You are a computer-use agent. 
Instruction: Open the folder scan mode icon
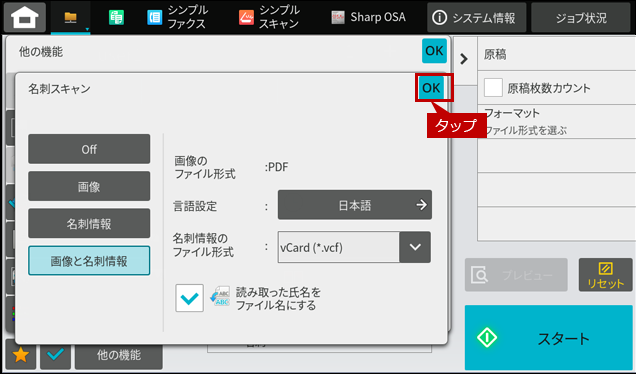[x=71, y=17]
